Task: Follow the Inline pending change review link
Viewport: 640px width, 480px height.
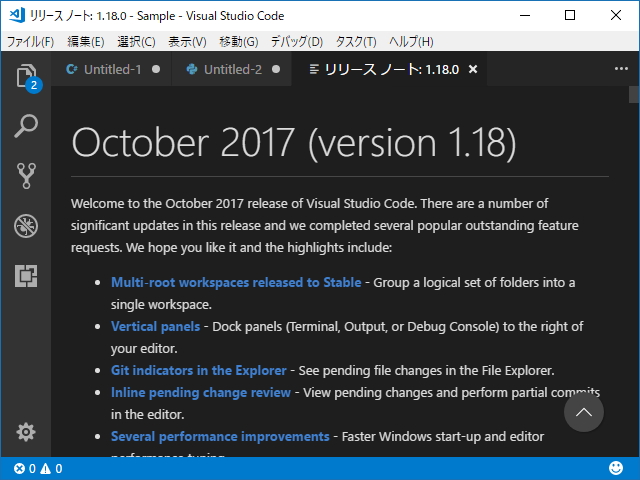Action: coord(201,393)
